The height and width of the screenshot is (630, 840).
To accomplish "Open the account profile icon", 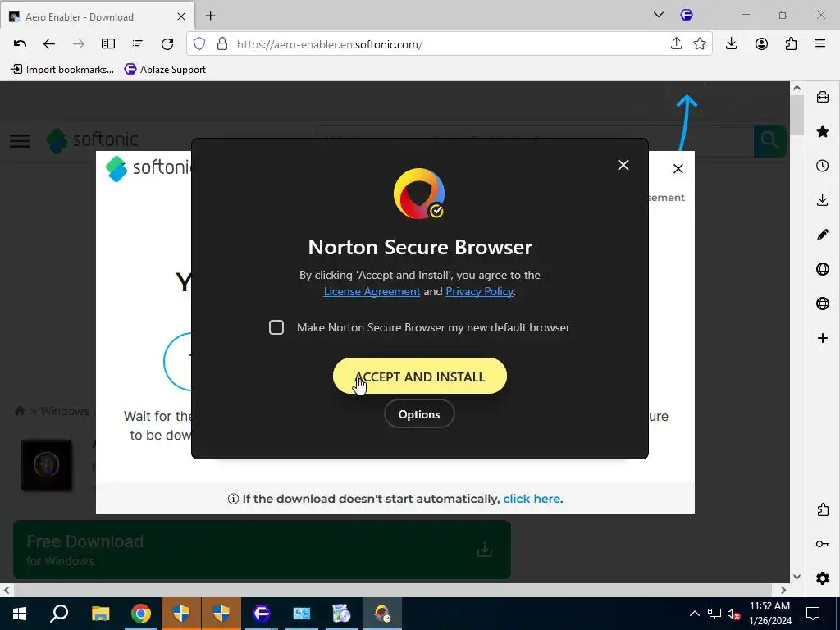I will coord(761,44).
